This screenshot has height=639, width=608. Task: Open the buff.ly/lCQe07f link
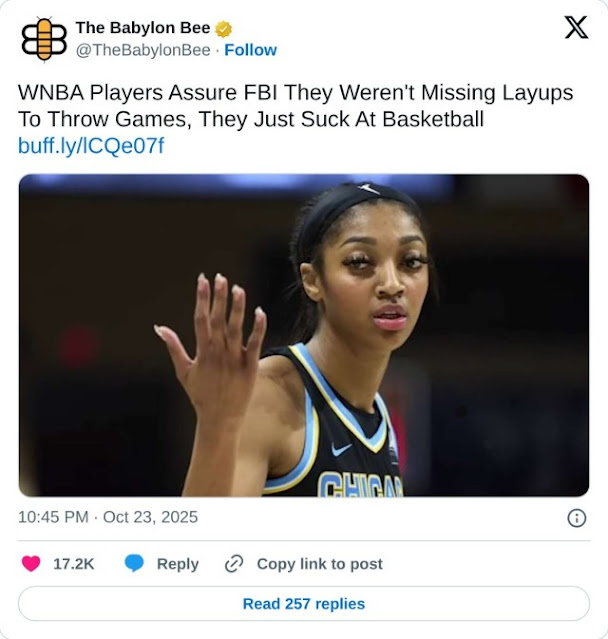(x=91, y=146)
